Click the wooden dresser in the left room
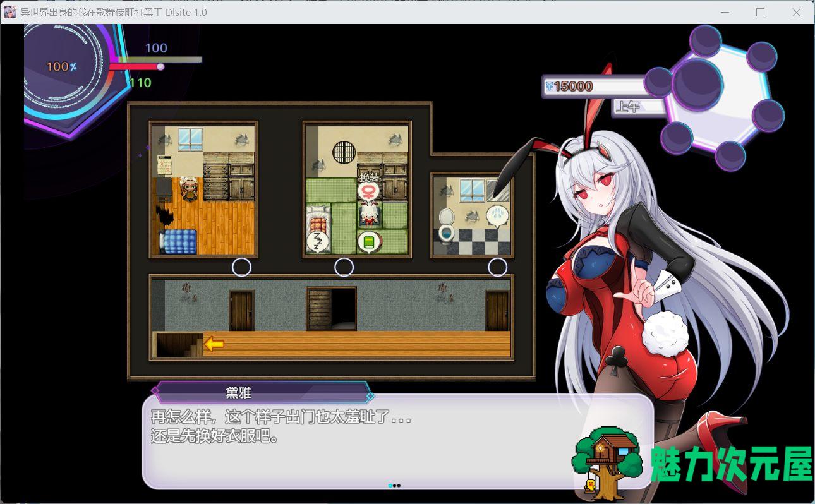The width and height of the screenshot is (815, 504). 217,177
